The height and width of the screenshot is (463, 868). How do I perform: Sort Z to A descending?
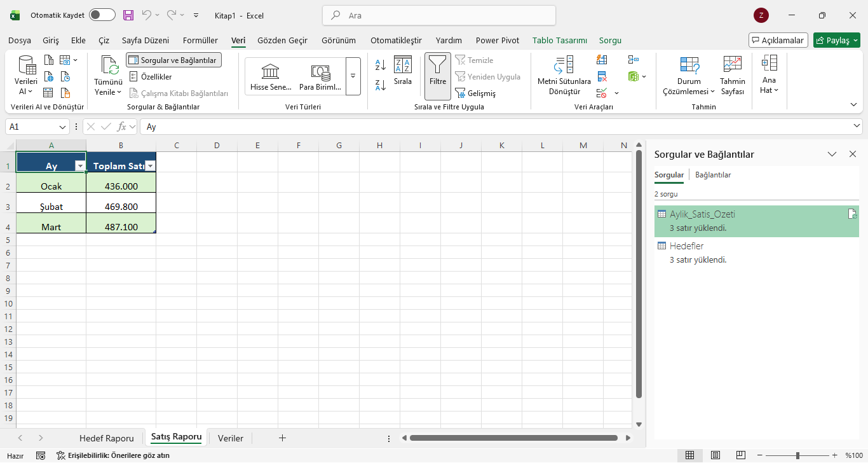click(x=381, y=85)
